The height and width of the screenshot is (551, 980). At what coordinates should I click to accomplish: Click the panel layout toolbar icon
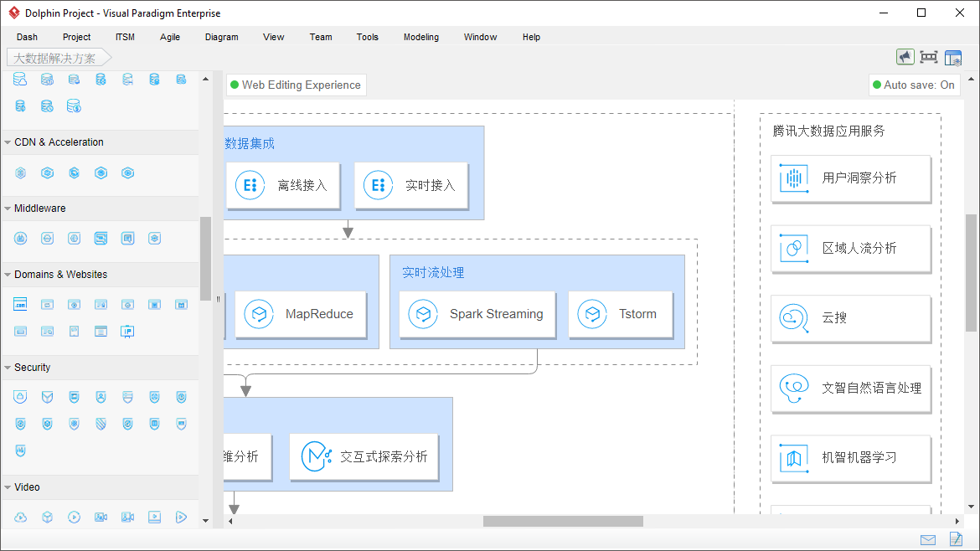pos(953,56)
